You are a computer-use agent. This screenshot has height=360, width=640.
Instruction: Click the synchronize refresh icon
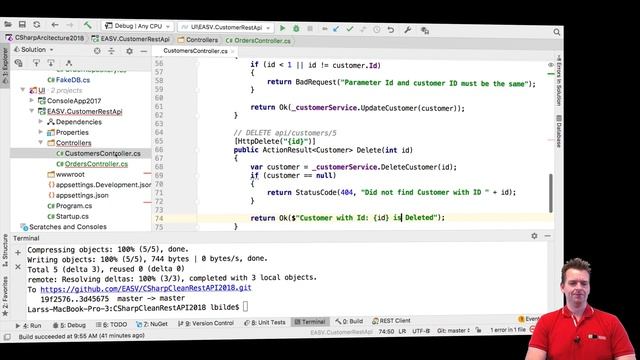37,25
